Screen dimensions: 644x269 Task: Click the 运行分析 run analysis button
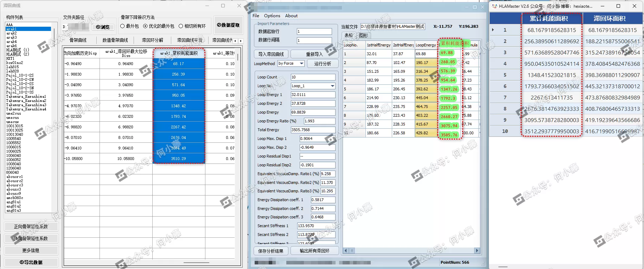pos(323,64)
